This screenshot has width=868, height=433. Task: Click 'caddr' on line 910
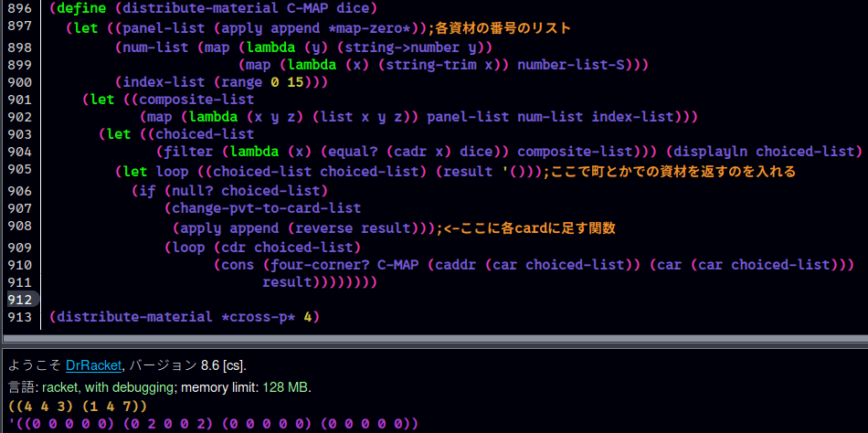tap(456, 265)
